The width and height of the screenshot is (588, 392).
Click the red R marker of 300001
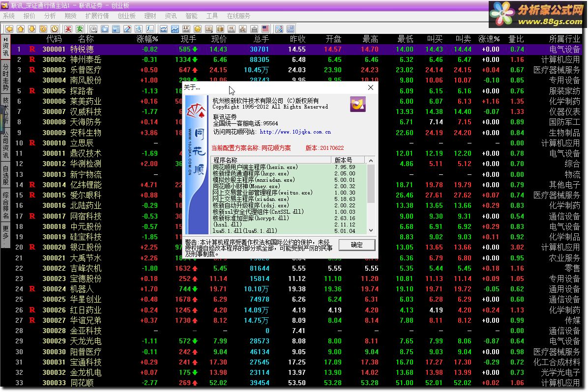32,49
